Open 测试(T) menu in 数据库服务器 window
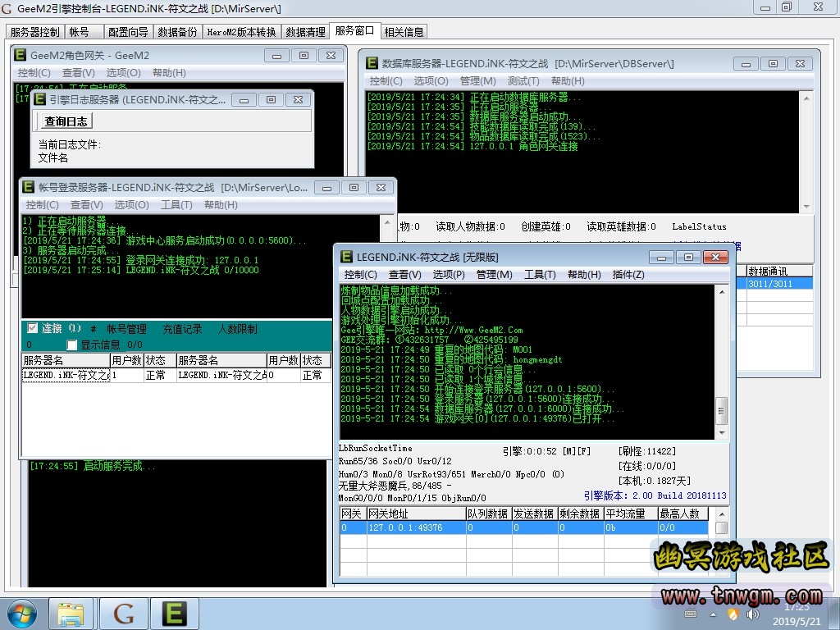 523,81
